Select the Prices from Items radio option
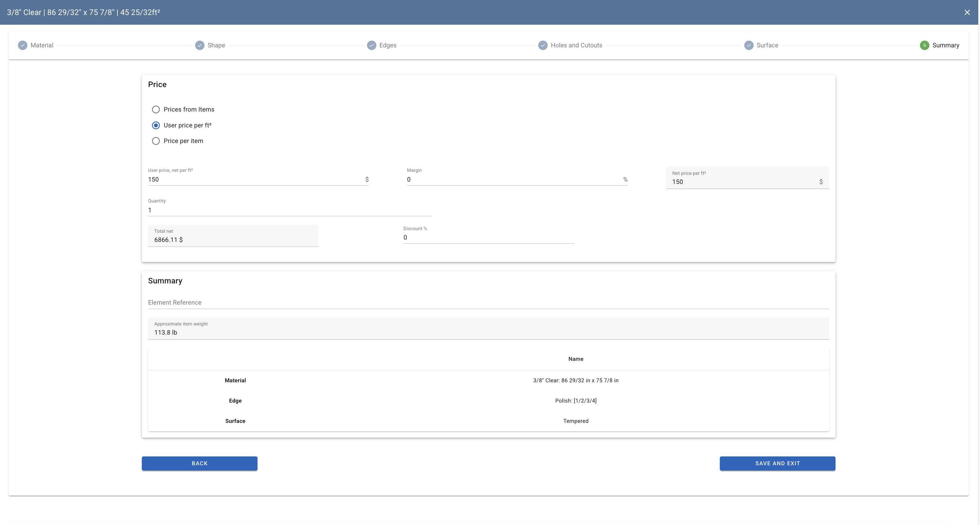Screen dimensions: 980x525 (x=156, y=109)
